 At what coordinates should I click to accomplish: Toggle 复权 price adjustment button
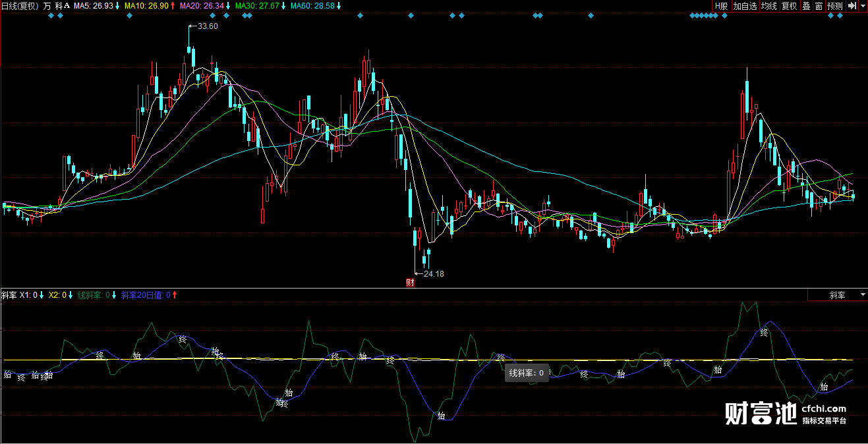point(789,6)
